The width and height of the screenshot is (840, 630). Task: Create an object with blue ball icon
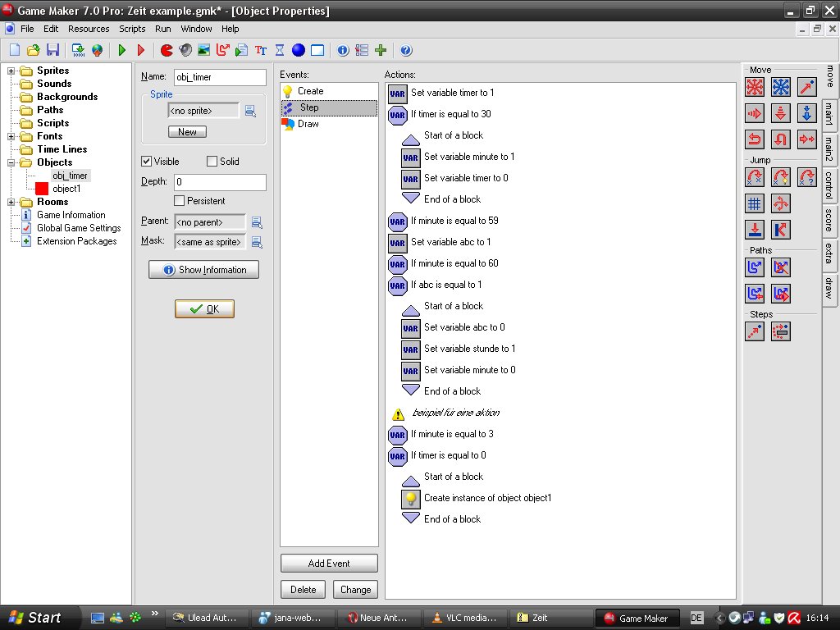coord(299,50)
